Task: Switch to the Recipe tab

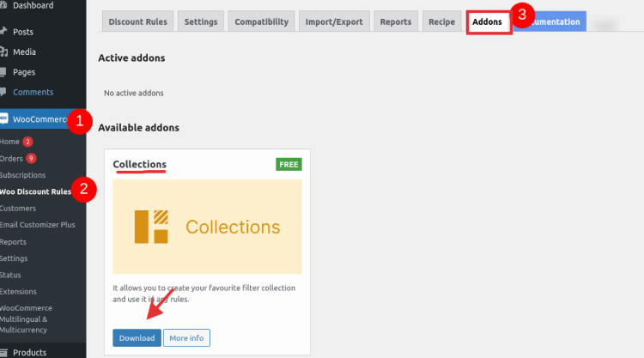Action: (x=441, y=21)
